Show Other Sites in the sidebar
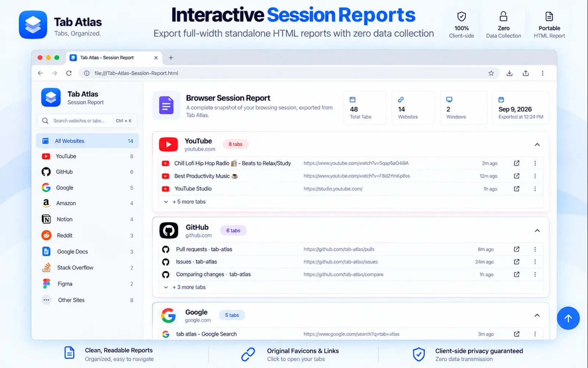This screenshot has width=588, height=368. pos(87,300)
